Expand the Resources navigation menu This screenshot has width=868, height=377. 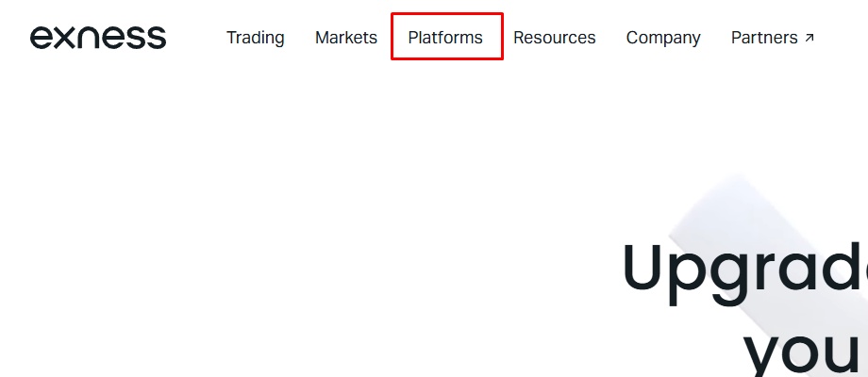coord(554,38)
